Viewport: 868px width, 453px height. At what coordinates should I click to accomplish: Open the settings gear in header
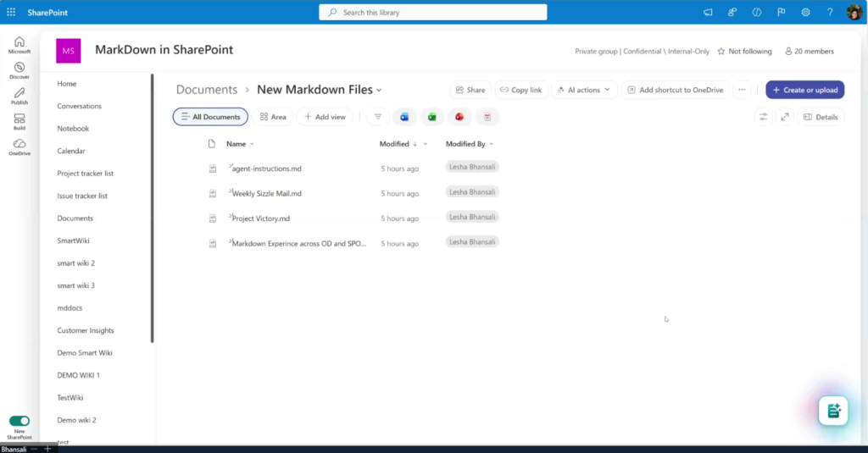click(x=805, y=12)
